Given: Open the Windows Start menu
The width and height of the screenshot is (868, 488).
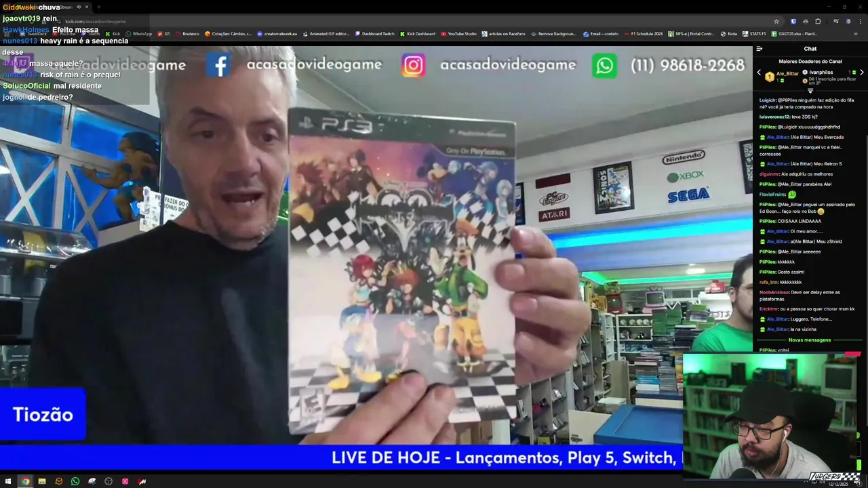Looking at the screenshot, I should (7, 481).
